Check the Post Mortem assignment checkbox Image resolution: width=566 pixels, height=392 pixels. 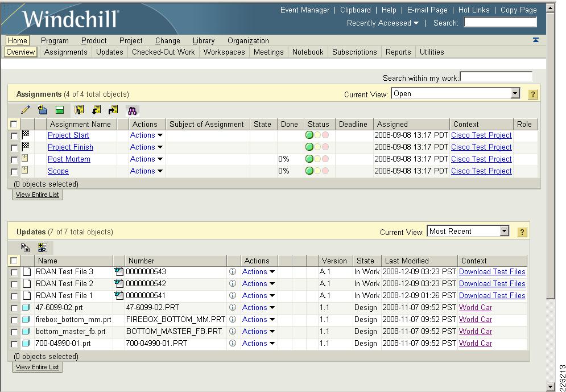coord(14,160)
